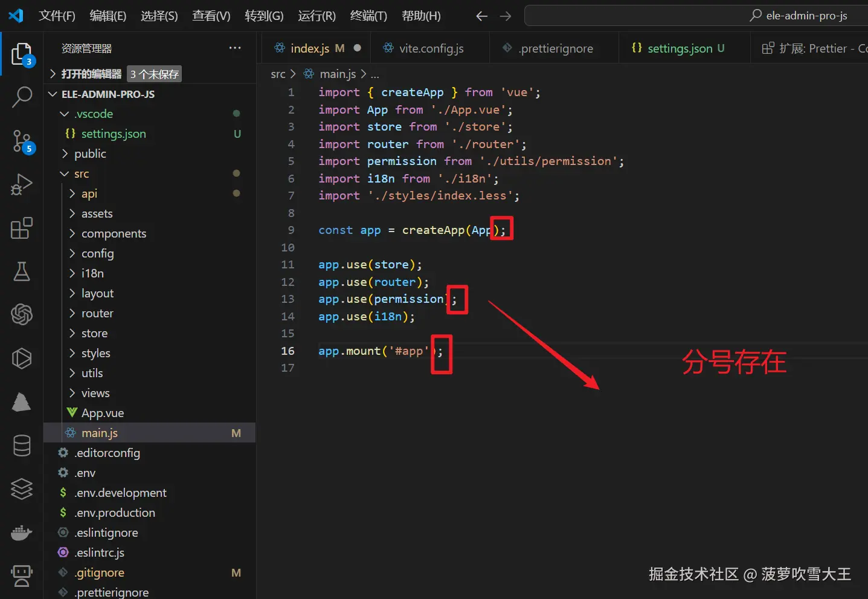Screen dimensions: 868x599
Task: Open the 运行(R) menu
Action: 317,16
